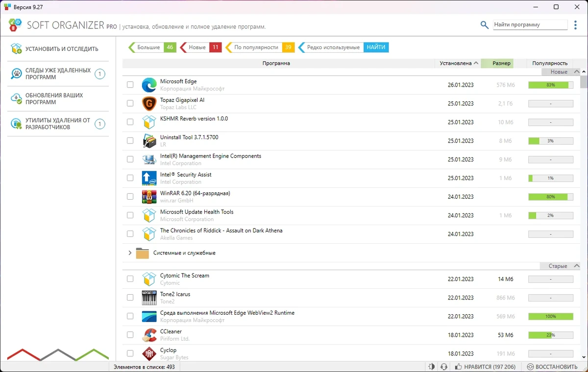588x372 pixels.
Task: Tick the Cyclop checkbox
Action: tap(130, 353)
